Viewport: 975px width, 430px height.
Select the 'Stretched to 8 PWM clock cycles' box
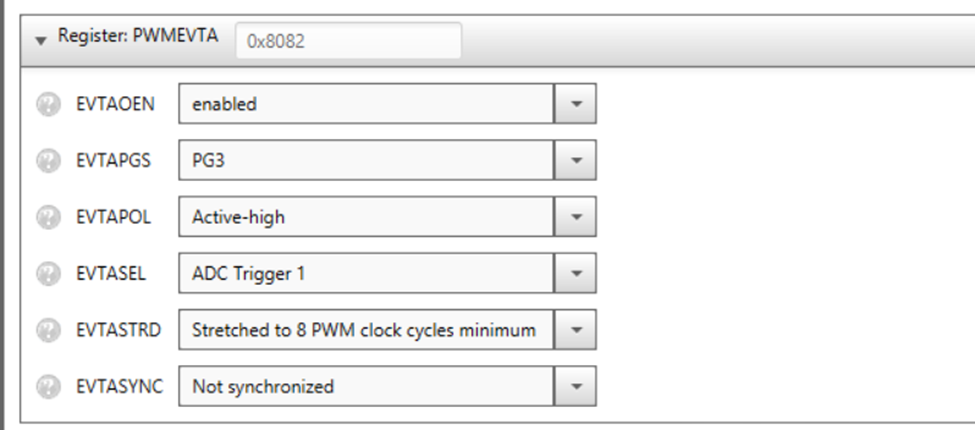tap(365, 329)
